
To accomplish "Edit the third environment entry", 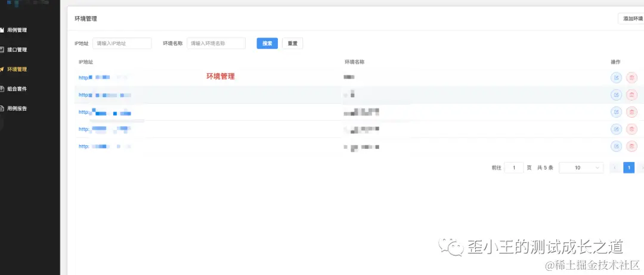I will (616, 112).
